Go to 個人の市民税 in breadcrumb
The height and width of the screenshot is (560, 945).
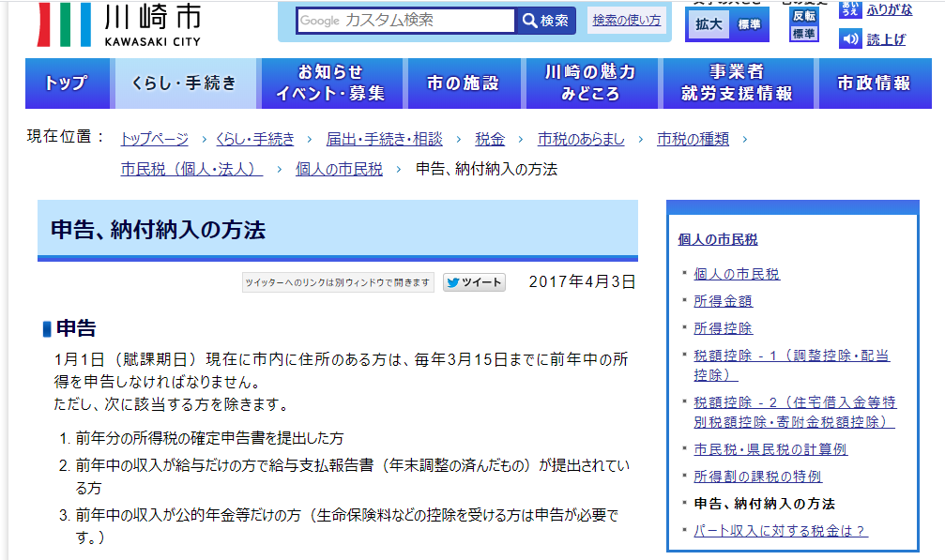click(x=339, y=169)
